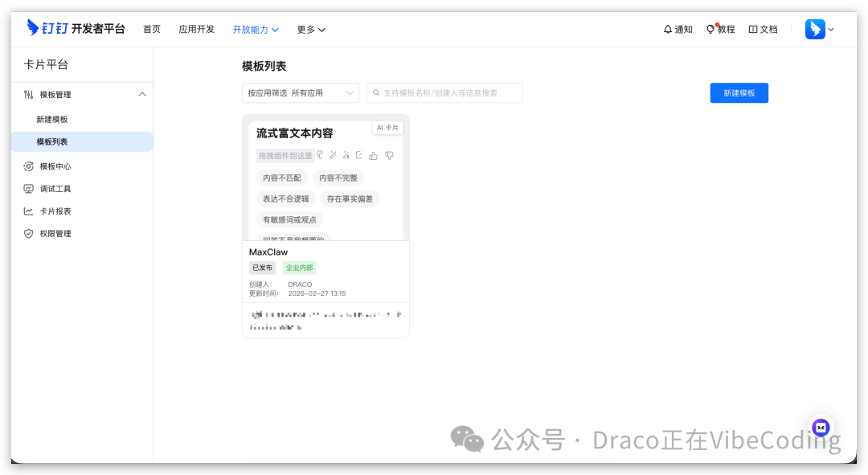Select the edit pen icon on the card preview
868x475 pixels.
coord(333,154)
